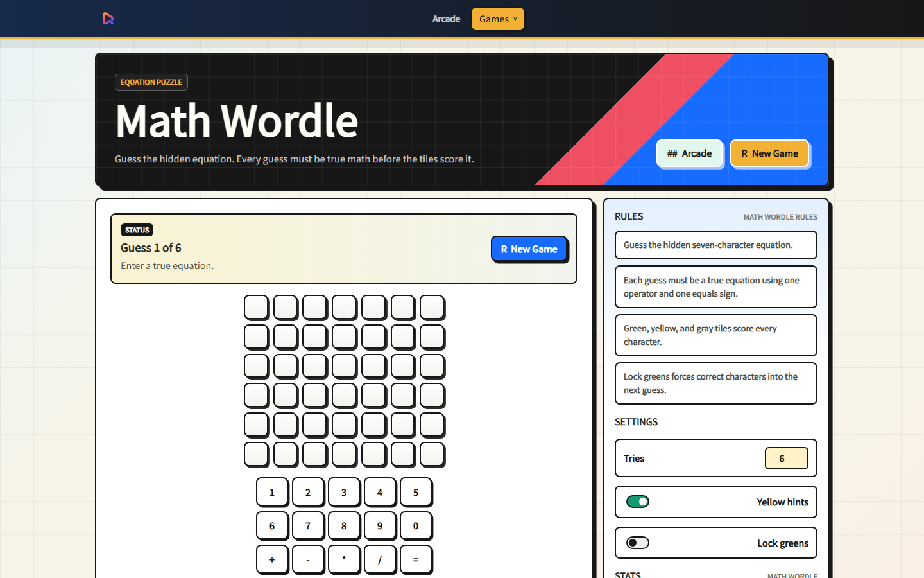The width and height of the screenshot is (924, 578).
Task: Tap the 9 key on keypad
Action: click(x=380, y=526)
